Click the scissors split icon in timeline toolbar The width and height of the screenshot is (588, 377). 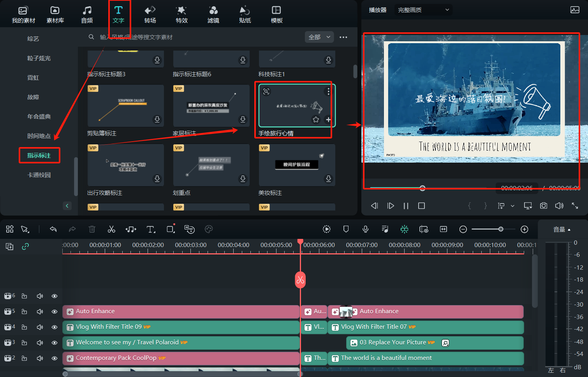pyautogui.click(x=111, y=229)
